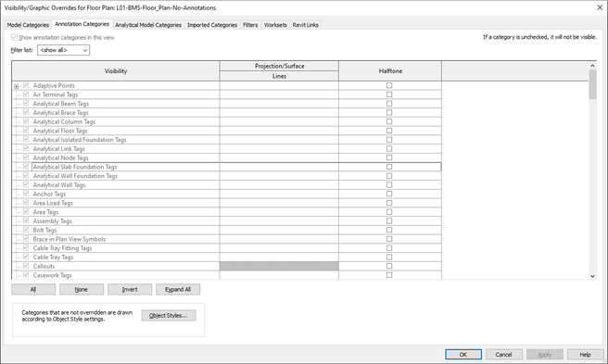Select the Analytical Node Tags row

coord(226,157)
